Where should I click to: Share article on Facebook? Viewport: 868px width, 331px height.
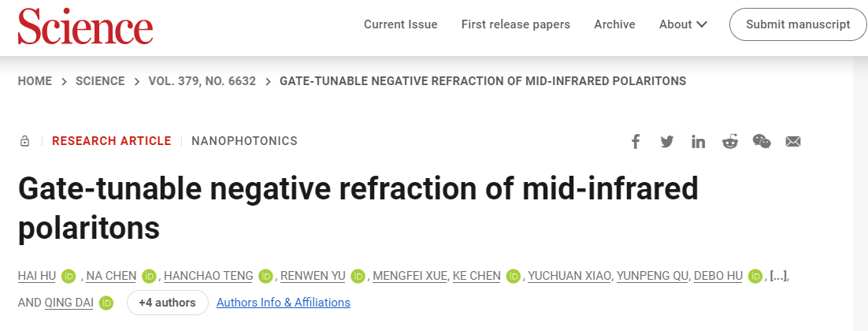pos(636,142)
